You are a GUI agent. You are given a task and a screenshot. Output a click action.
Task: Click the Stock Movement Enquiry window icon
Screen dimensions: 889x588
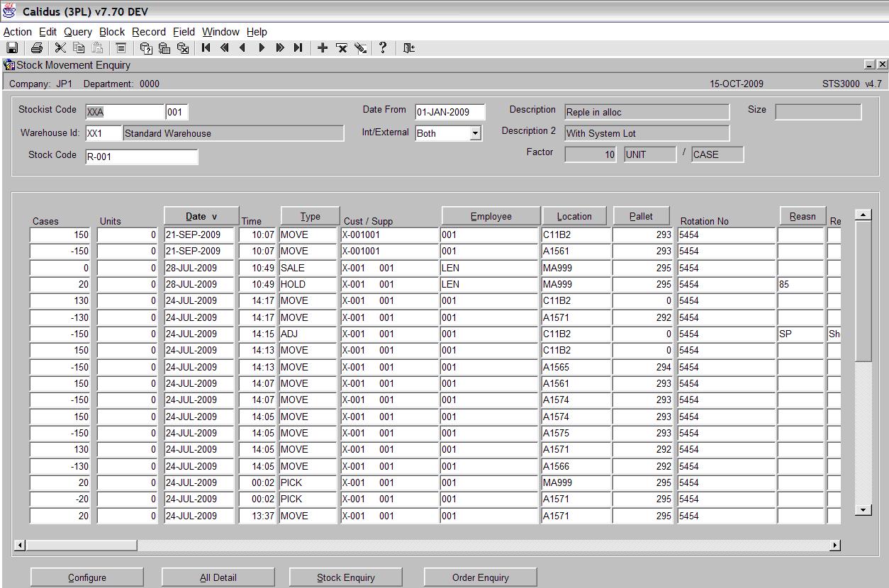(x=9, y=65)
